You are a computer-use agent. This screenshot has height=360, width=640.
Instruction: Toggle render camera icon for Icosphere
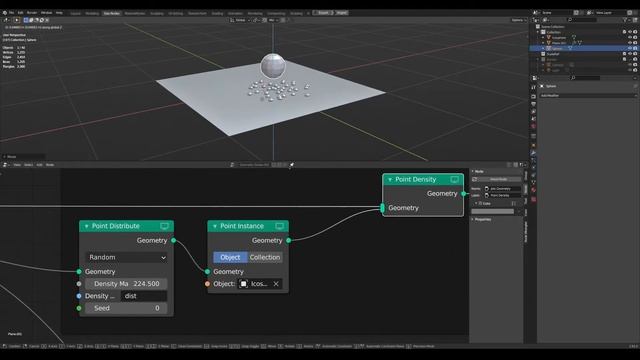point(635,37)
